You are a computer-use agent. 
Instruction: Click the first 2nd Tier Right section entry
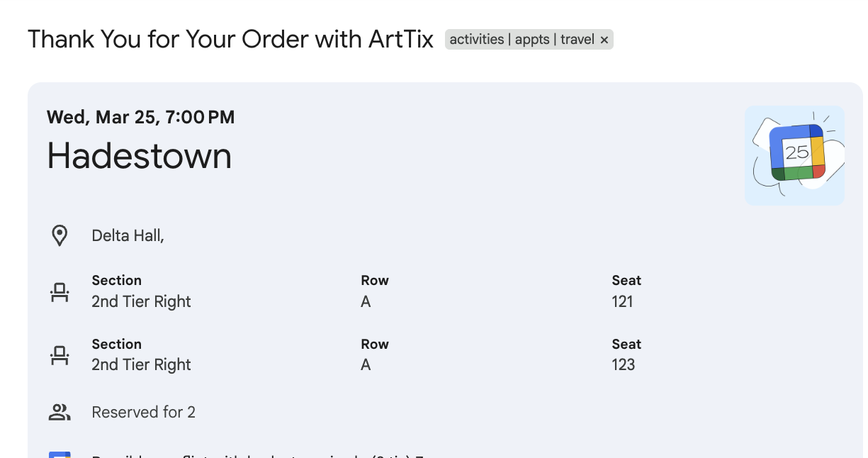(141, 301)
